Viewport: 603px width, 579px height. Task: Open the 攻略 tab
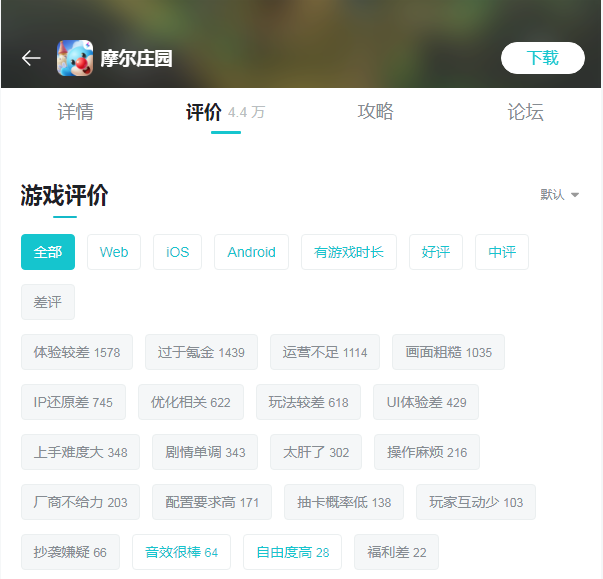point(375,112)
